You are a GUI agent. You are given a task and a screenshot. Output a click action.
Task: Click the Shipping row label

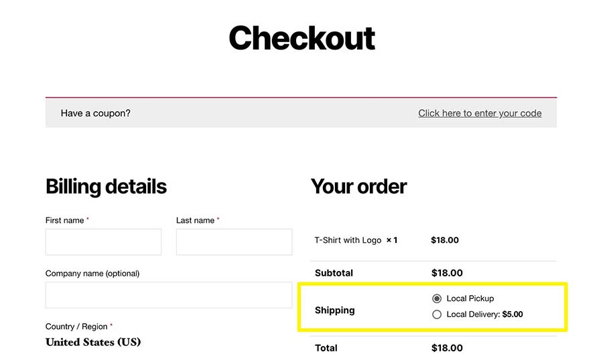(x=335, y=310)
